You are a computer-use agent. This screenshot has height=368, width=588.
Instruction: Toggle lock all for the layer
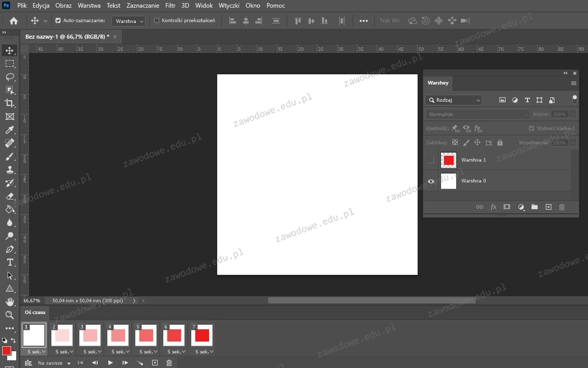[500, 143]
